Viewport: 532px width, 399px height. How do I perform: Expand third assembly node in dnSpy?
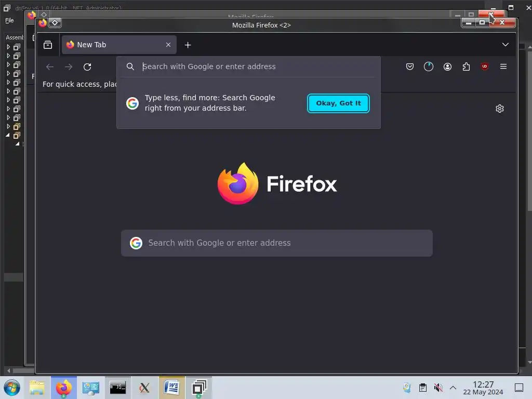click(x=8, y=64)
